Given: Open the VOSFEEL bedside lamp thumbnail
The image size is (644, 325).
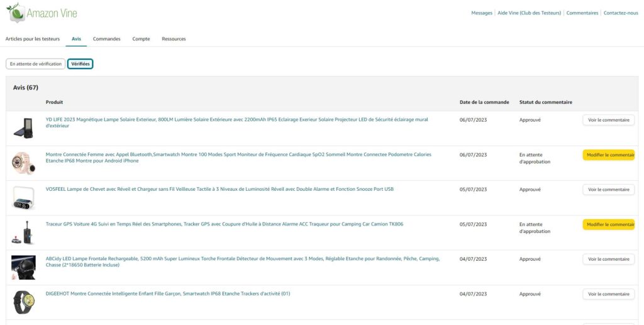Looking at the screenshot, I should pyautogui.click(x=23, y=198).
